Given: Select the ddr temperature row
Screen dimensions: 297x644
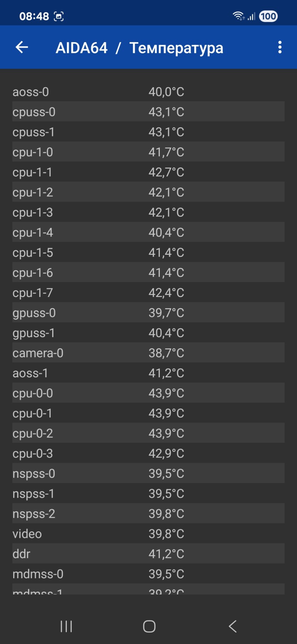Looking at the screenshot, I should [x=148, y=554].
